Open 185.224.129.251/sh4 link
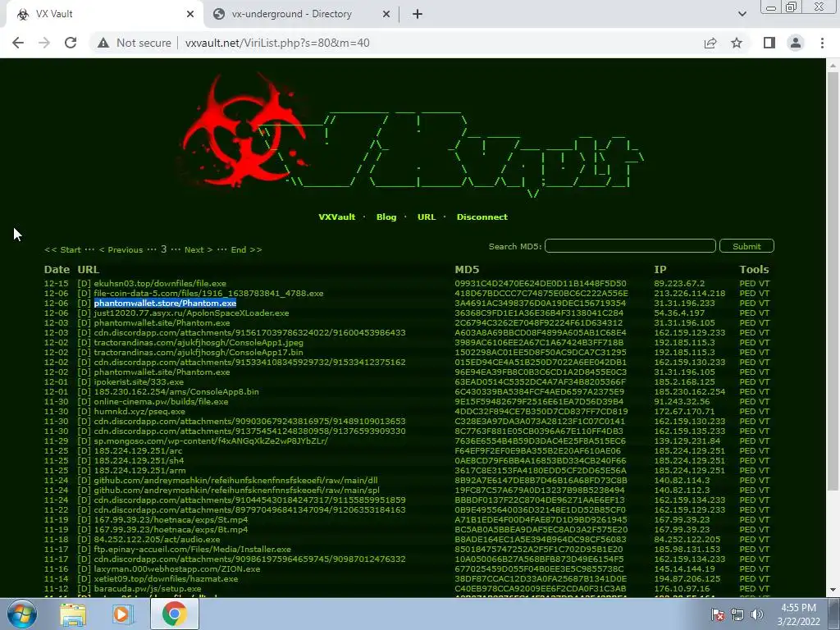The width and height of the screenshot is (840, 630). pos(139,461)
